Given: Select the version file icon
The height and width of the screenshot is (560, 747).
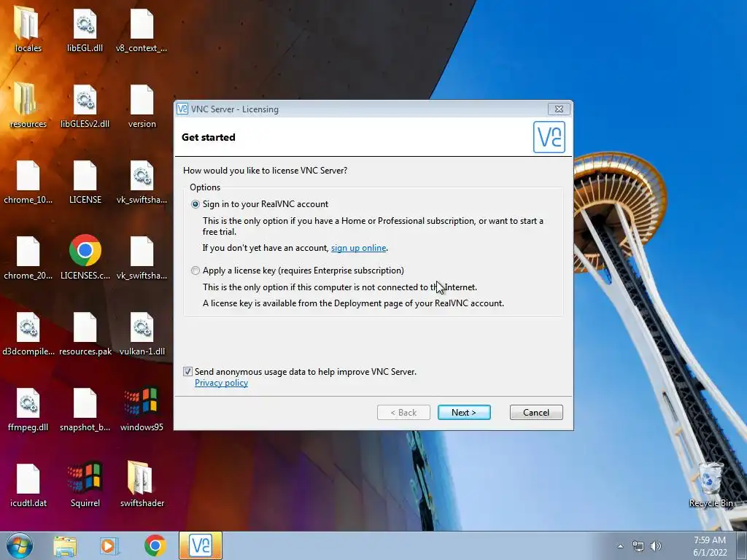Looking at the screenshot, I should (142, 99).
